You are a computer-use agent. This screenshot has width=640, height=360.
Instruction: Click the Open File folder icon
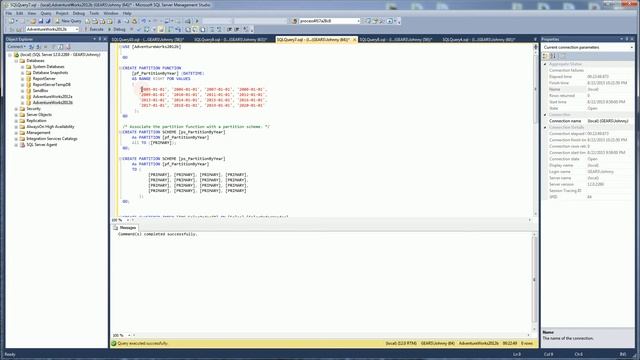[33, 21]
